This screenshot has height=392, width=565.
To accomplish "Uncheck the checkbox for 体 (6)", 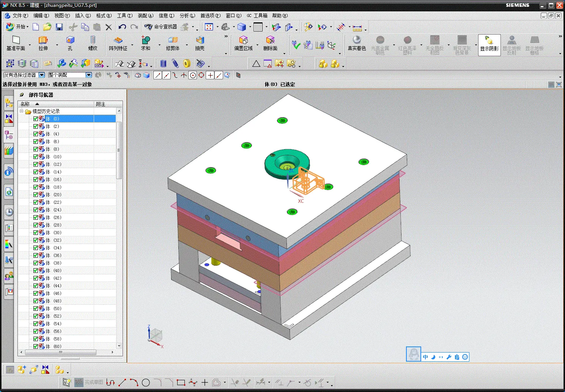I will pos(36,142).
